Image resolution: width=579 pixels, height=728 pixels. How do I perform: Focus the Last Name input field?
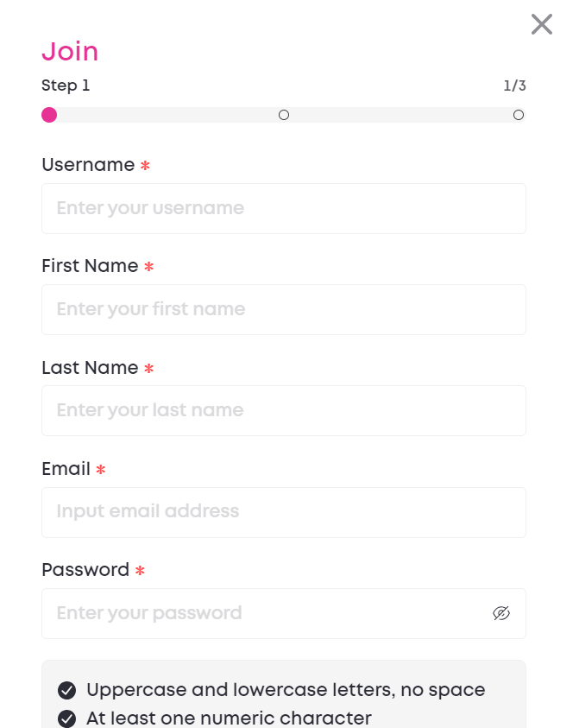(283, 410)
